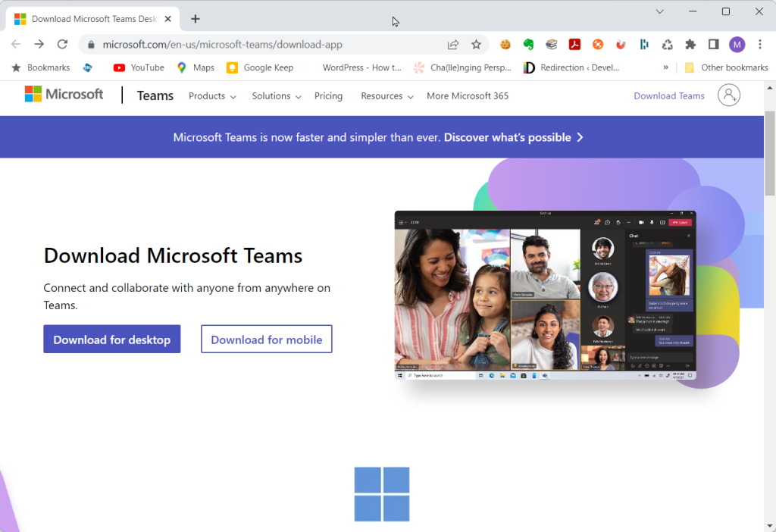Open the YouTube bookmark

pyautogui.click(x=139, y=67)
